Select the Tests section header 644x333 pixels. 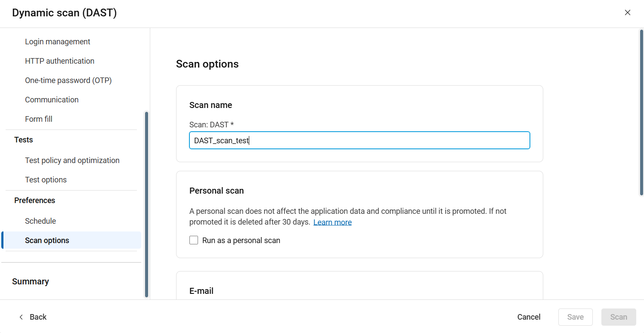click(24, 140)
